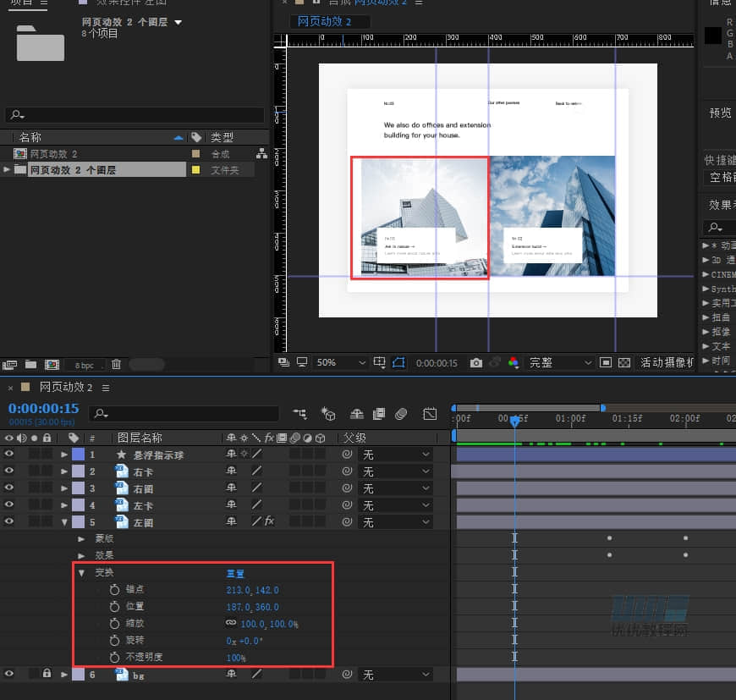Click the show channel color icon

coord(513,363)
